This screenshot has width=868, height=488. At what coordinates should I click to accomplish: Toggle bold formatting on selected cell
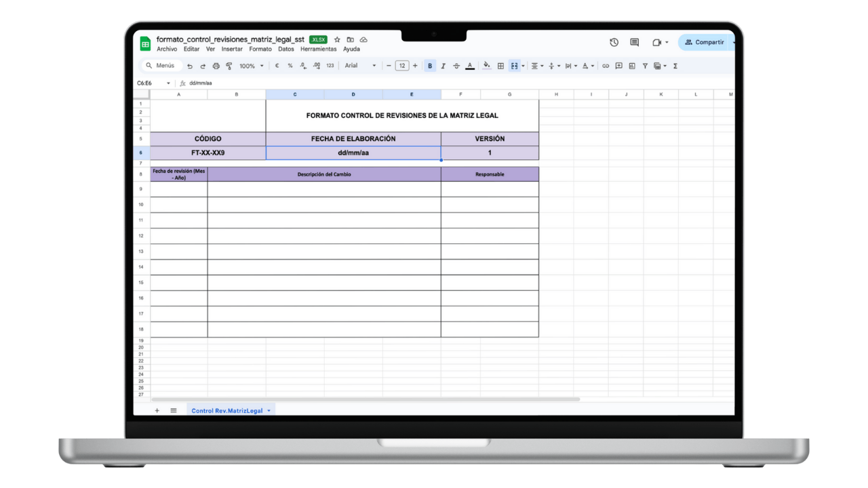(429, 66)
